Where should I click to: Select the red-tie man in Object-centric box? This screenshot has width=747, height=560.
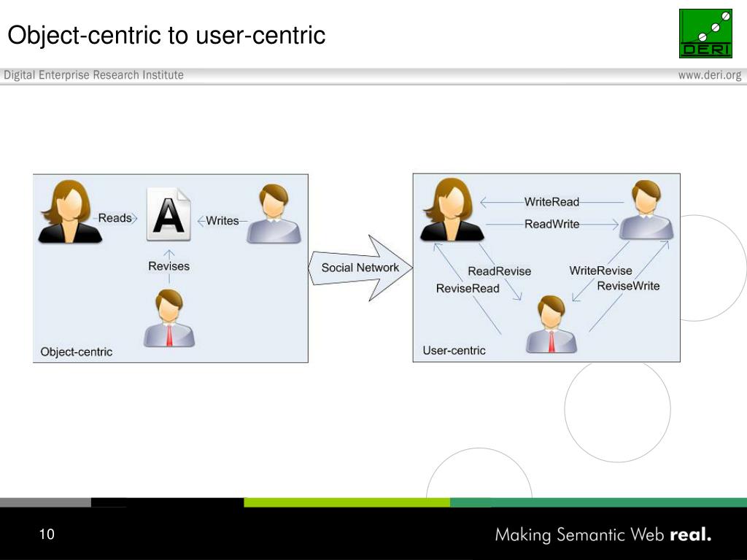[x=169, y=318]
